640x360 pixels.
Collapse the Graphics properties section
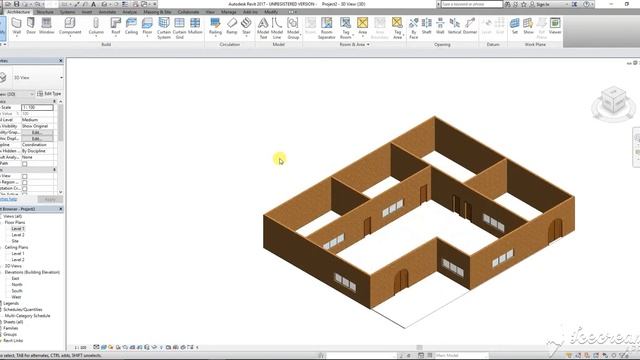click(54, 101)
